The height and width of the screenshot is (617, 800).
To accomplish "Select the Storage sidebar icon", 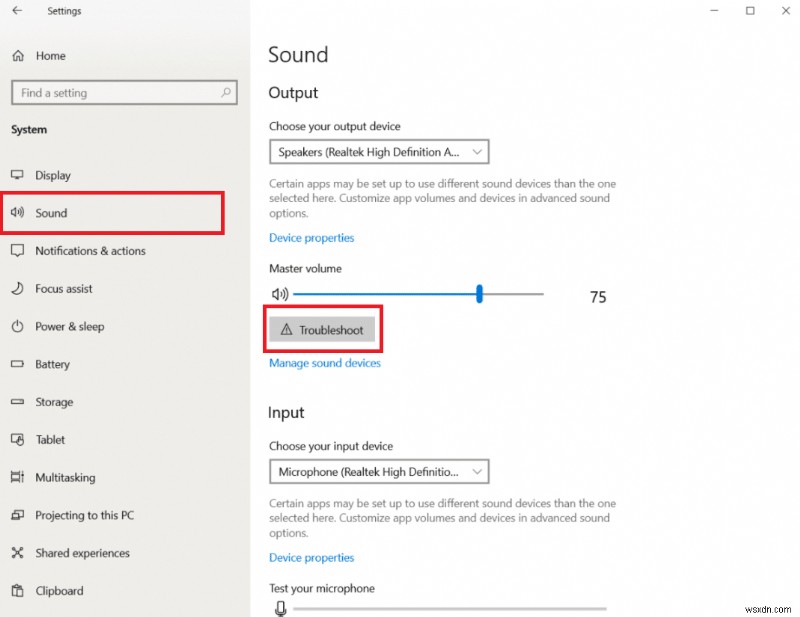I will pyautogui.click(x=17, y=402).
